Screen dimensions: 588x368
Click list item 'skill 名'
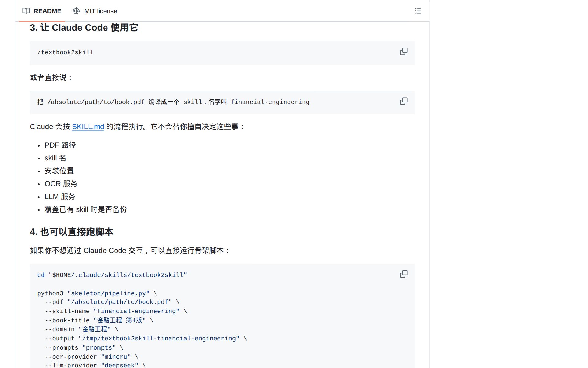[55, 158]
